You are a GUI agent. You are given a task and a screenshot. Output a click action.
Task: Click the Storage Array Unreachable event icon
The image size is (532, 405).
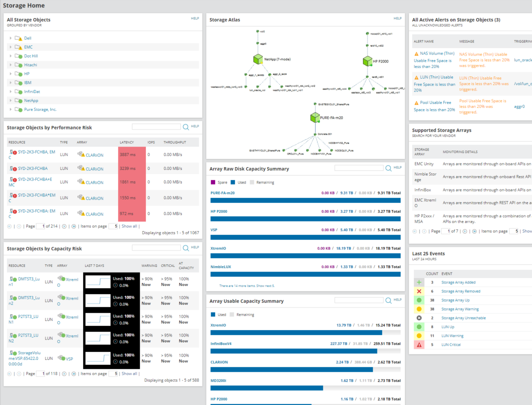tap(419, 318)
